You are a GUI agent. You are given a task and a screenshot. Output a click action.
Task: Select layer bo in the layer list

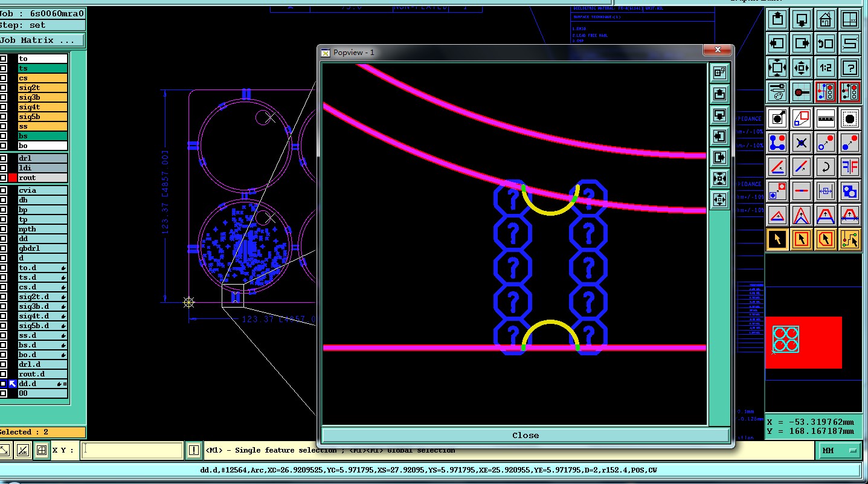pyautogui.click(x=42, y=146)
